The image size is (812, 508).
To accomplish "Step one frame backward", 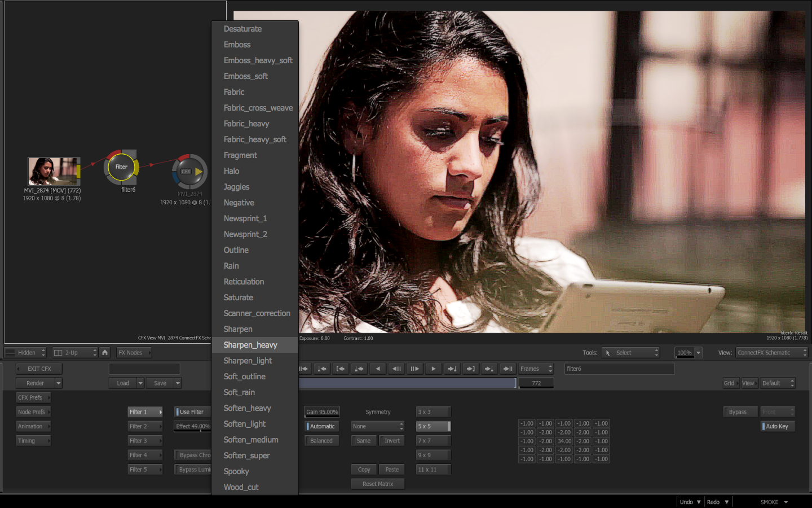I will point(396,369).
